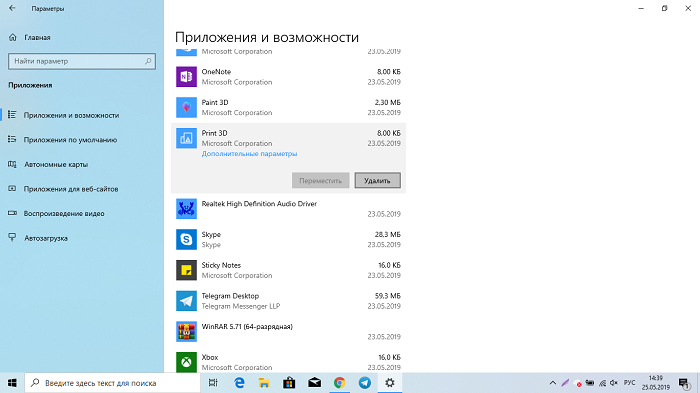Select Telegram Desktop entry name
The width and height of the screenshot is (700, 393).
coord(230,296)
